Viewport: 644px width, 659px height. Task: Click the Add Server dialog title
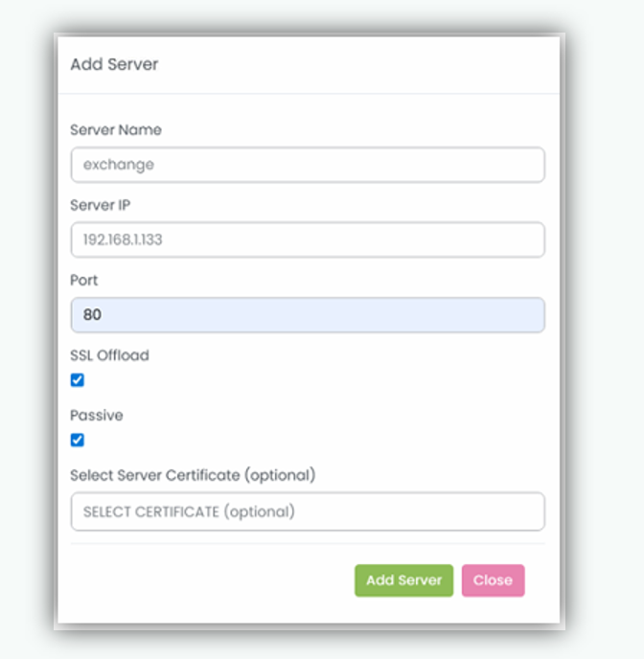click(114, 65)
